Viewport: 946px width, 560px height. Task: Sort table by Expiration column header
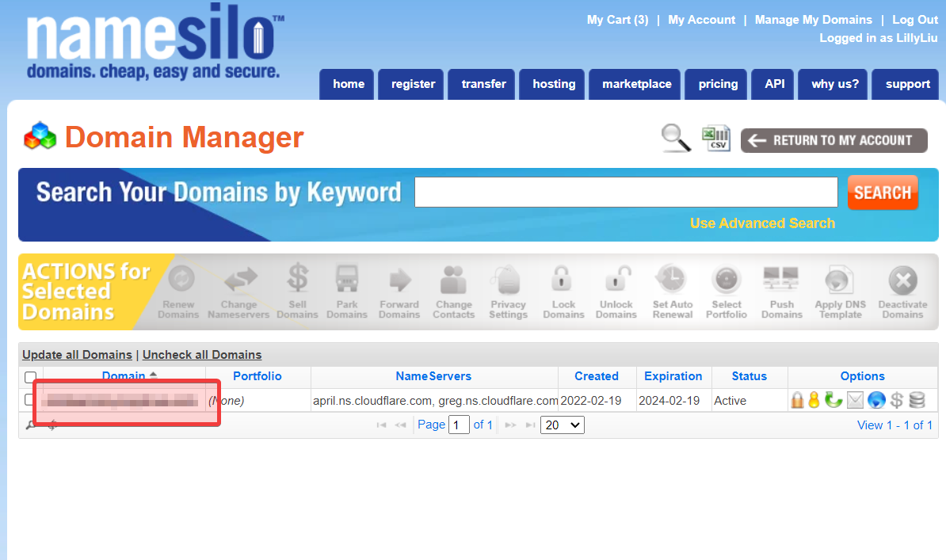coord(673,376)
